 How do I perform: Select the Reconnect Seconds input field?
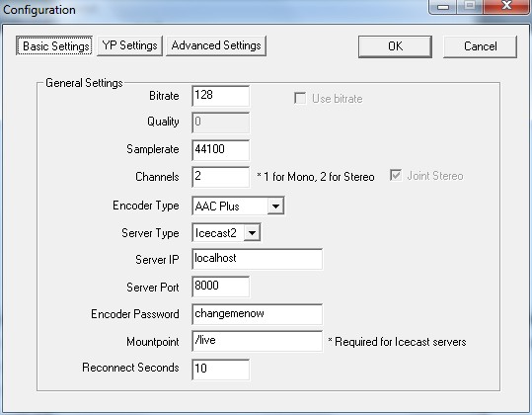click(220, 370)
